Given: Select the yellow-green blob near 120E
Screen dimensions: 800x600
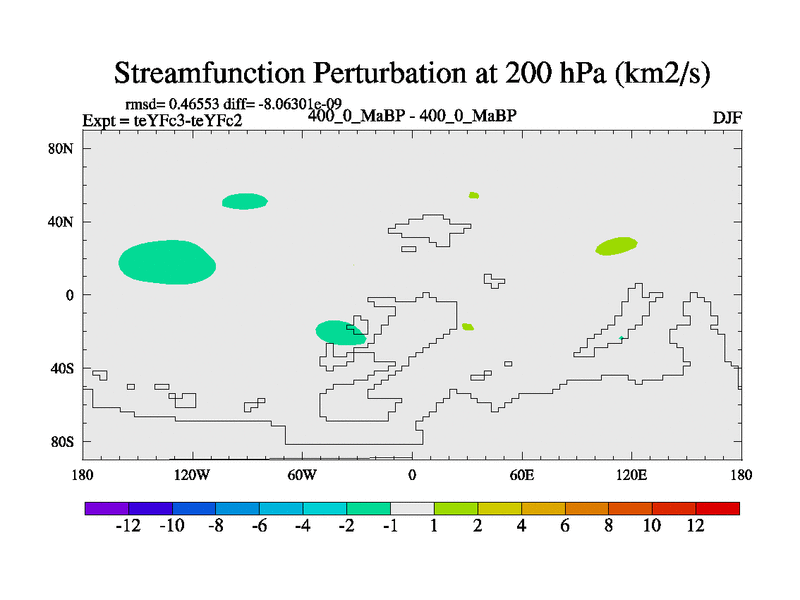Looking at the screenshot, I should 616,246.
